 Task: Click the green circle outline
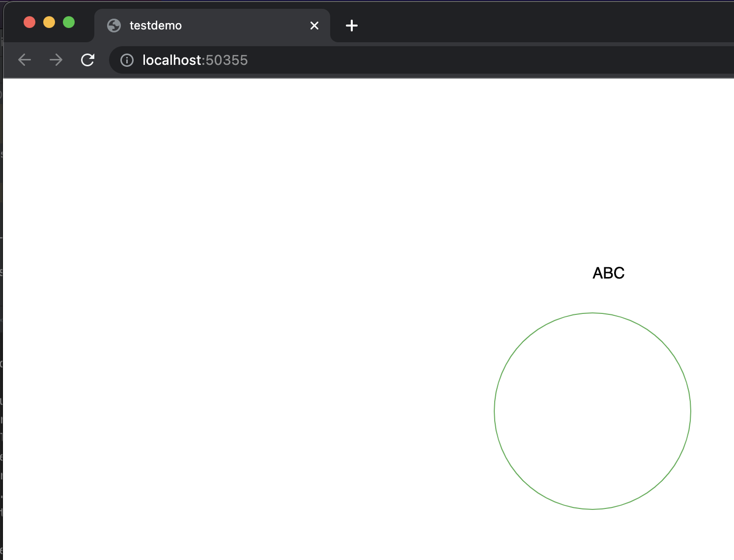pos(593,313)
